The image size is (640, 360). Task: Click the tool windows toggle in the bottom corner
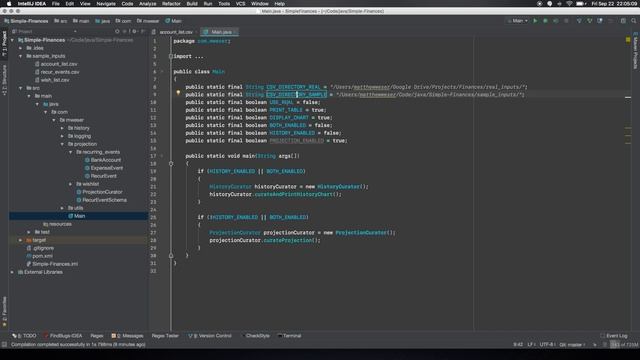pyautogui.click(x=4, y=344)
